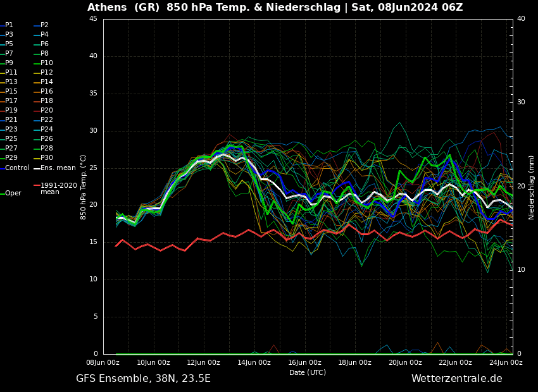Screen dimensions: 538x392
Task: Select the P22 legend entry
Action: (46, 120)
